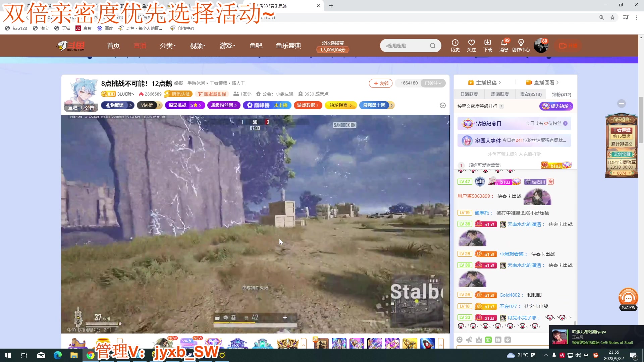Go to 首页 in the navigation bar
The width and height of the screenshot is (644, 362).
(x=113, y=46)
